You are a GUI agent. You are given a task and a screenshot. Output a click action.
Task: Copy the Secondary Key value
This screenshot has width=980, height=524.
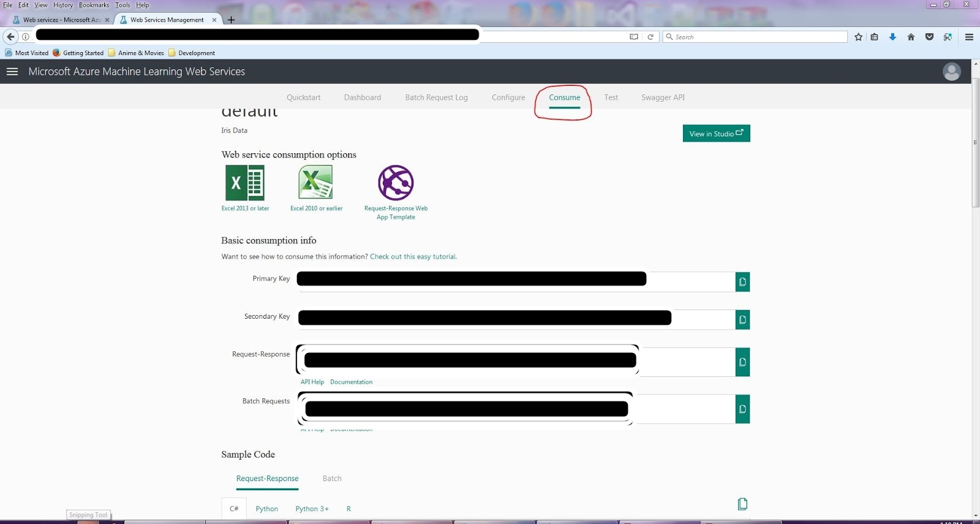(x=742, y=320)
